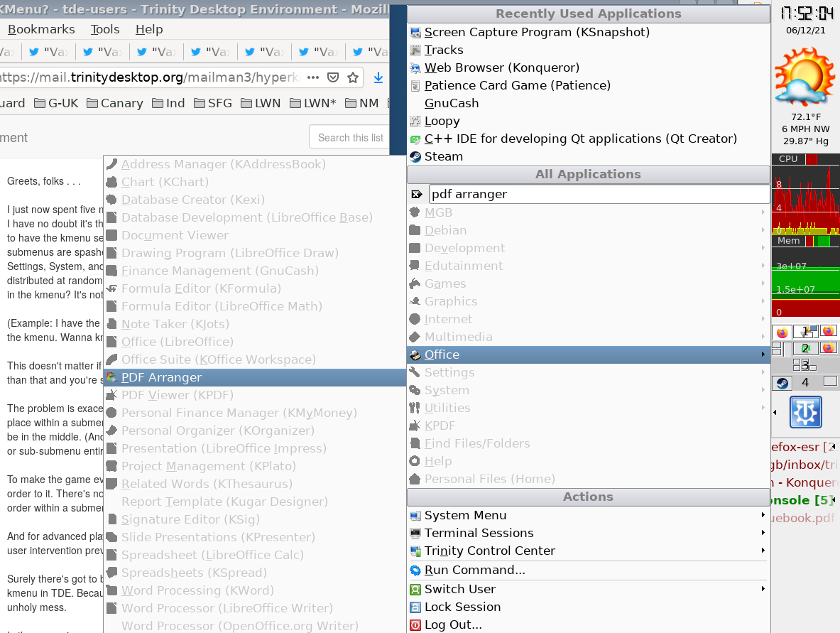Click the Run Command icon
The image size is (840, 633).
click(415, 570)
